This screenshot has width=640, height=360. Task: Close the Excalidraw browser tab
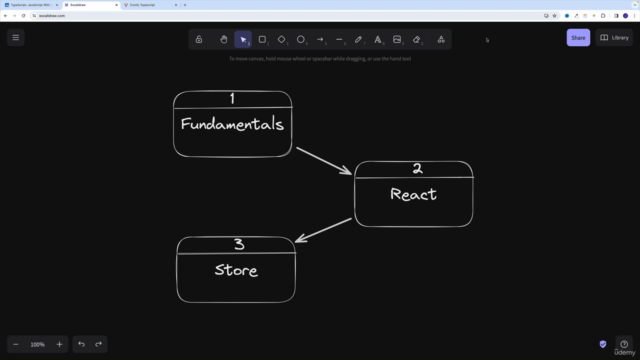click(x=116, y=5)
